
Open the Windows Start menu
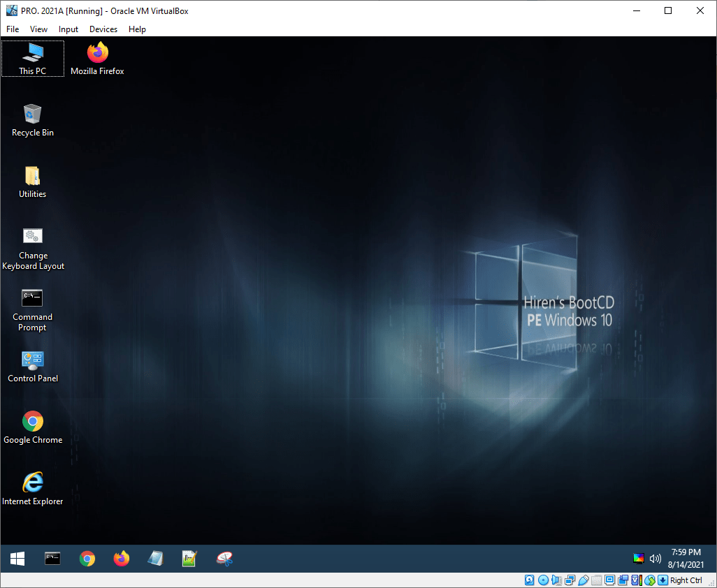coord(17,558)
